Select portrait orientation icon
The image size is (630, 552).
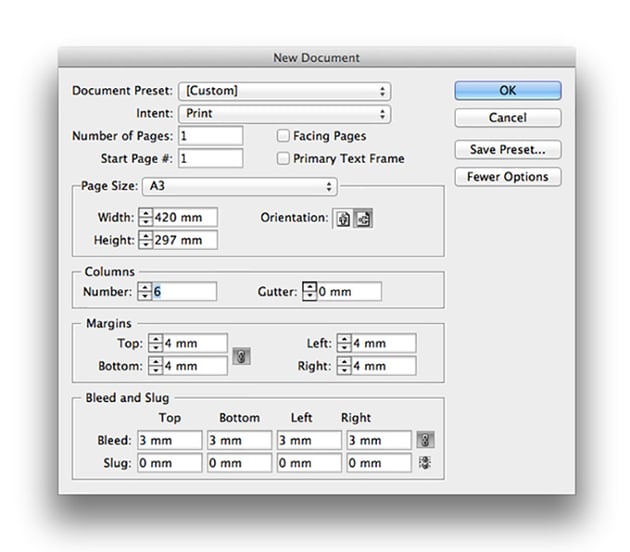pyautogui.click(x=343, y=219)
